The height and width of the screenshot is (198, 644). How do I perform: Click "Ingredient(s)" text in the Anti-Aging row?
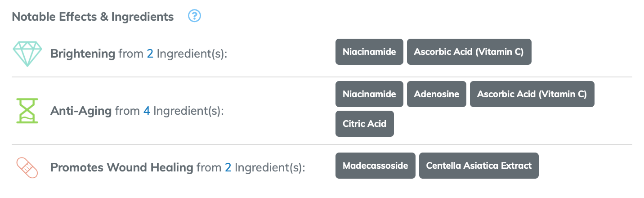[x=188, y=111]
